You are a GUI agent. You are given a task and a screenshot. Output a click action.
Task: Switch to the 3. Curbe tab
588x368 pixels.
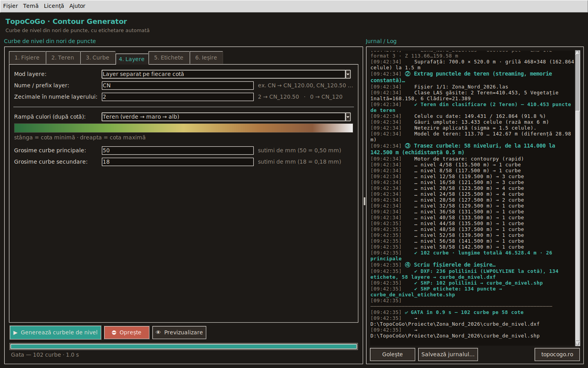tap(98, 58)
